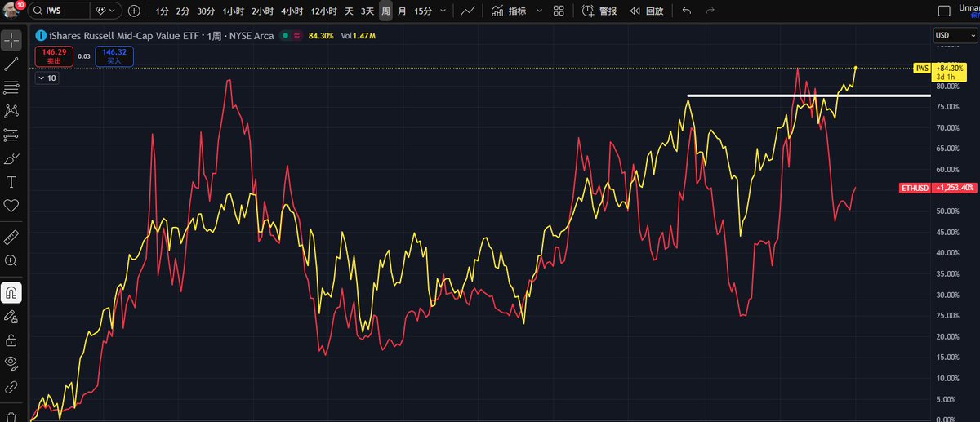Select the 月 monthly timeframe
This screenshot has height=422, width=980.
[x=402, y=11]
